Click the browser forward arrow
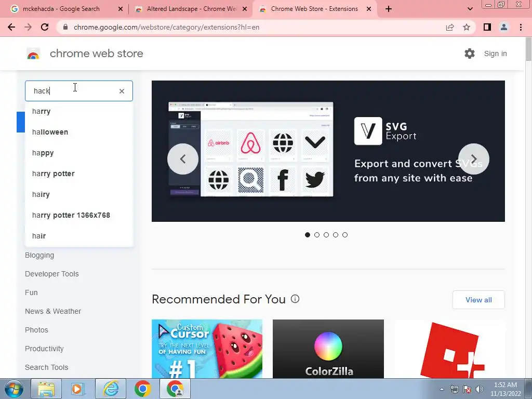 coord(28,27)
